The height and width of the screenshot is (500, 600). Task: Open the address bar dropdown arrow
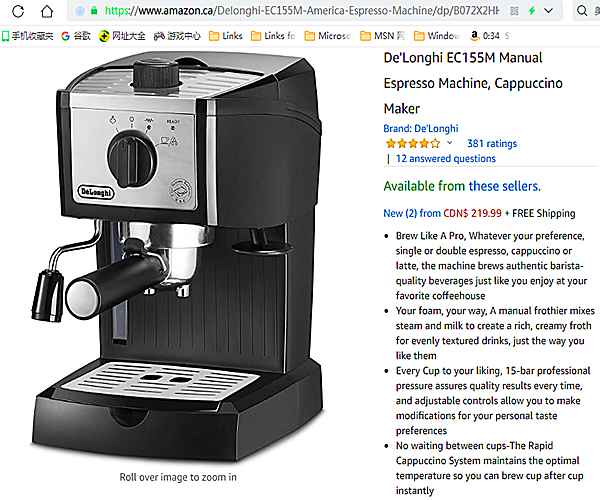[548, 11]
